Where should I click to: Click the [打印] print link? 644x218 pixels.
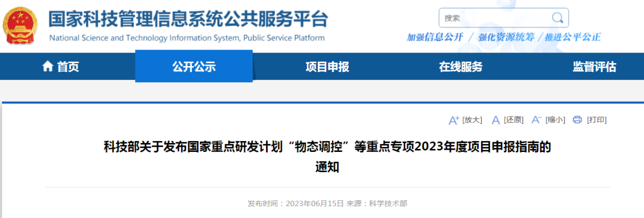coord(597,120)
